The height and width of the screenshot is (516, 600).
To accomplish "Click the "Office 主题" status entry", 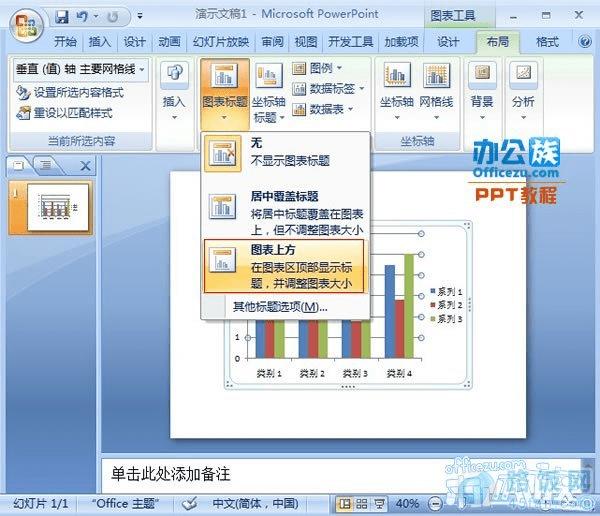I will (x=125, y=504).
